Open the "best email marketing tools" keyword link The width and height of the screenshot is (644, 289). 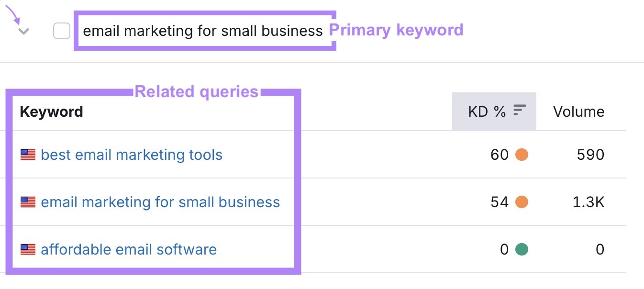pos(132,155)
